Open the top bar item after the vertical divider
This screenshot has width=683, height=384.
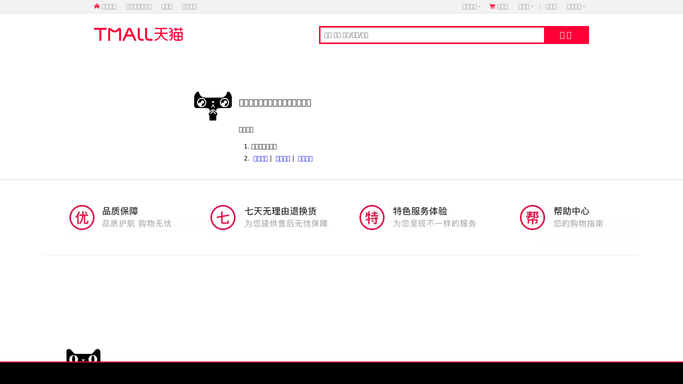tap(551, 7)
